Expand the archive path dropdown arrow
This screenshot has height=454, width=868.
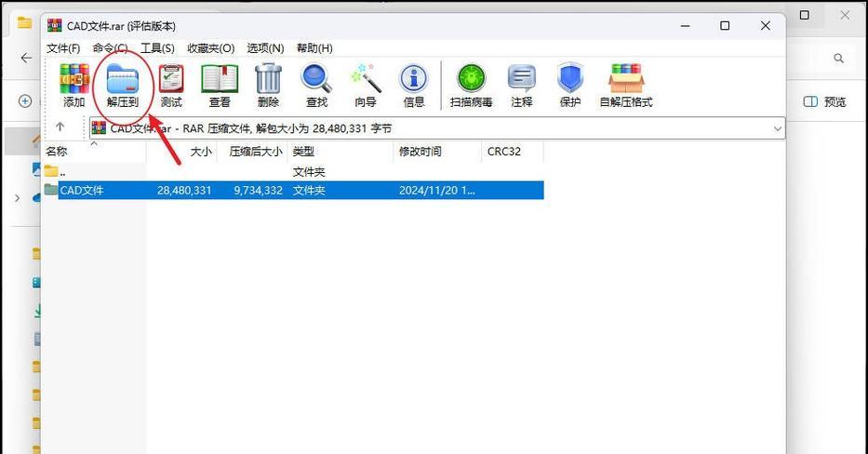777,128
